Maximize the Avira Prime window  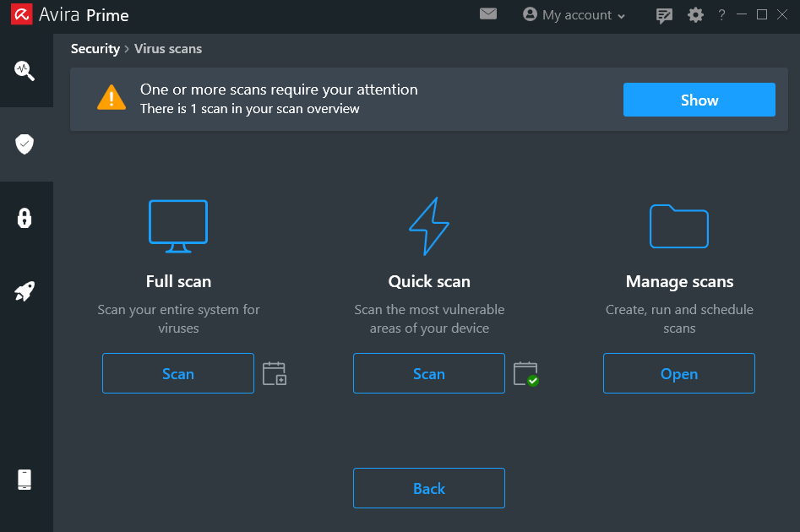click(762, 15)
